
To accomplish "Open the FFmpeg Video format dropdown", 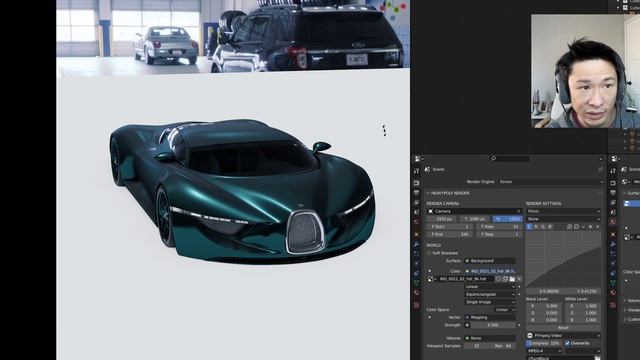I will point(564,336).
